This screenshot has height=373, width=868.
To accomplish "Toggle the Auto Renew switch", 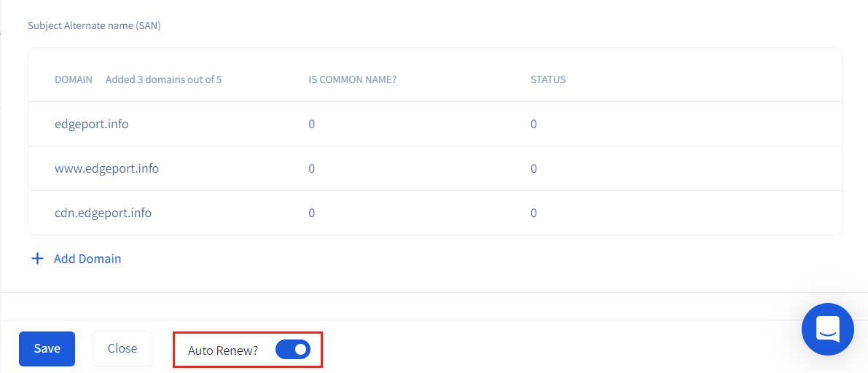I will [x=293, y=350].
